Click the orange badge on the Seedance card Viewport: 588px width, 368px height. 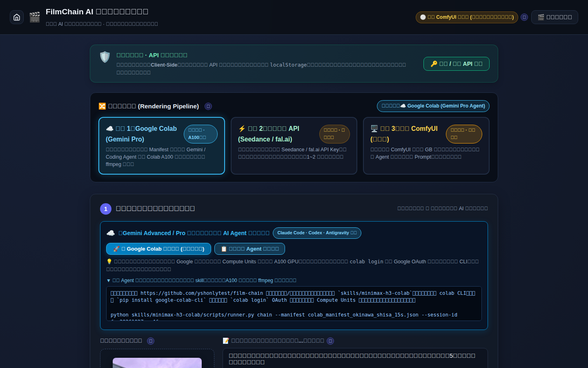[334, 134]
